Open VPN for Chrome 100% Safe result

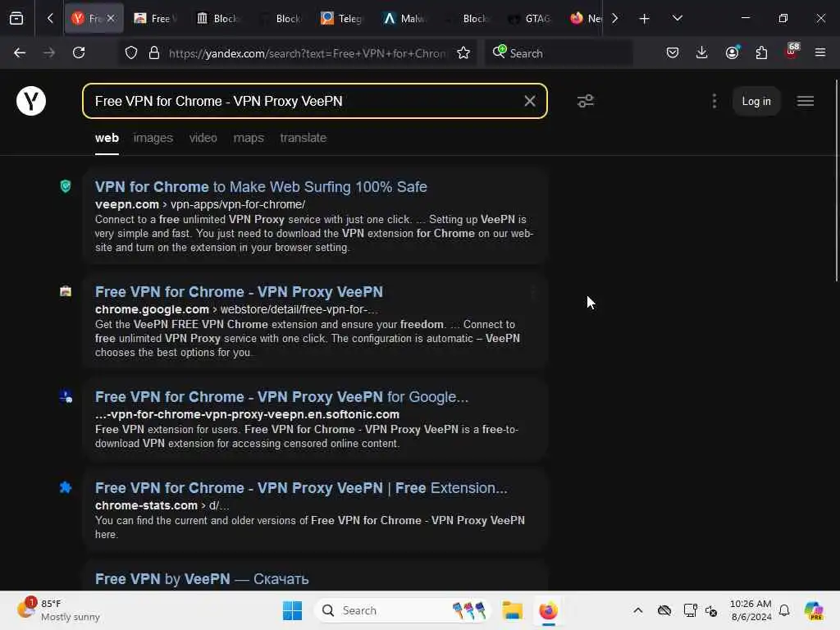tap(261, 187)
